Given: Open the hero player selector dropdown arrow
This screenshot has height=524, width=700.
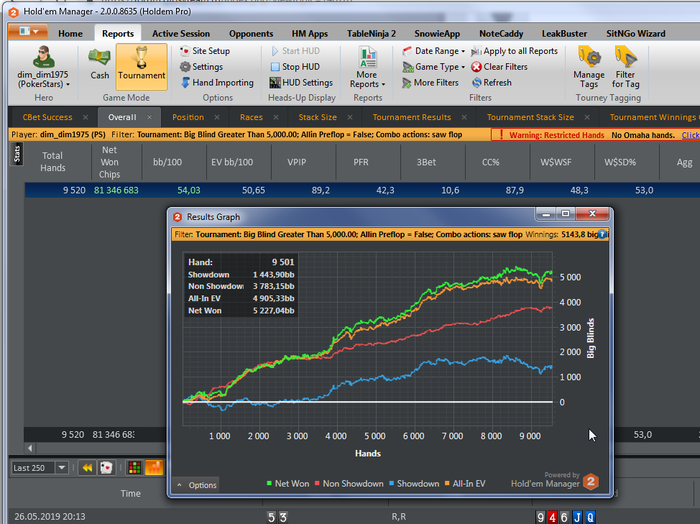Looking at the screenshot, I should click(68, 84).
